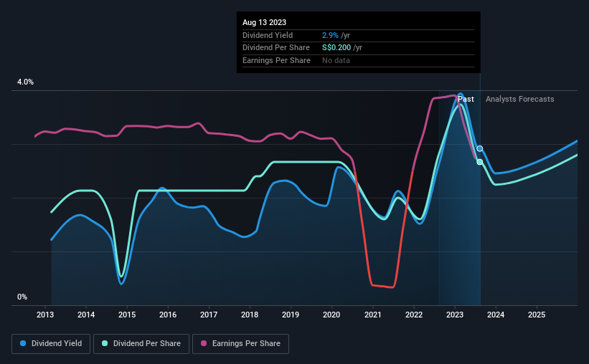This screenshot has width=589, height=364.
Task: Click the 2014 x-axis label
Action: point(86,315)
